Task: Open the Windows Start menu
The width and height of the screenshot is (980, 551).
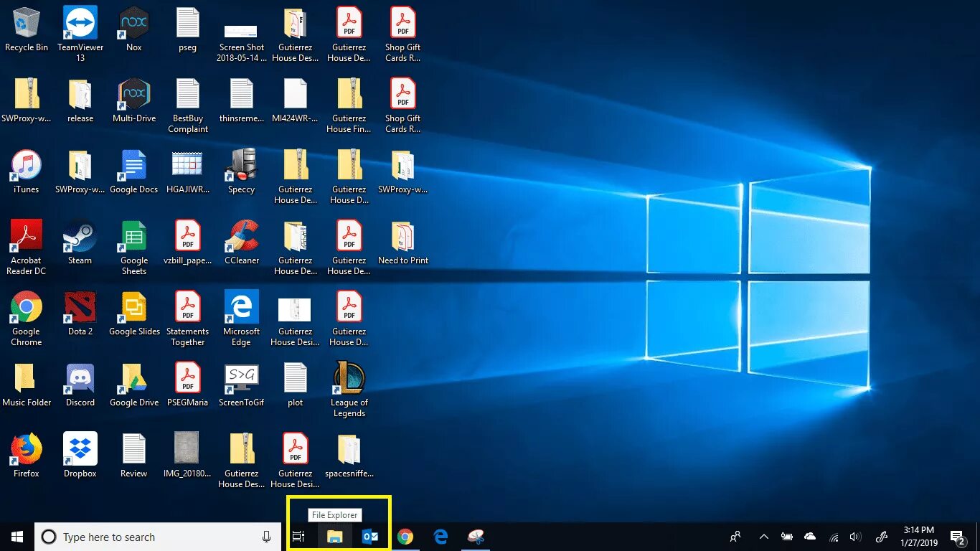Action: (17, 537)
